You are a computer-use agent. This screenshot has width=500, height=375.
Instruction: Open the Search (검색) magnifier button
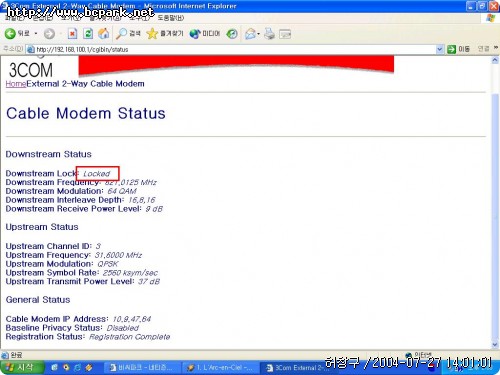(x=128, y=33)
